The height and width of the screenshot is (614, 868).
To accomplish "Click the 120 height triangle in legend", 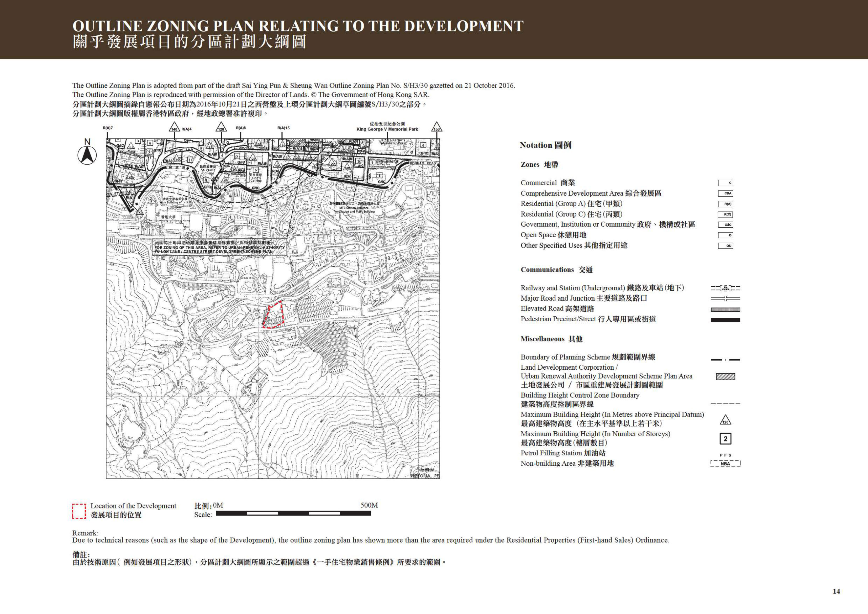I will [x=725, y=420].
